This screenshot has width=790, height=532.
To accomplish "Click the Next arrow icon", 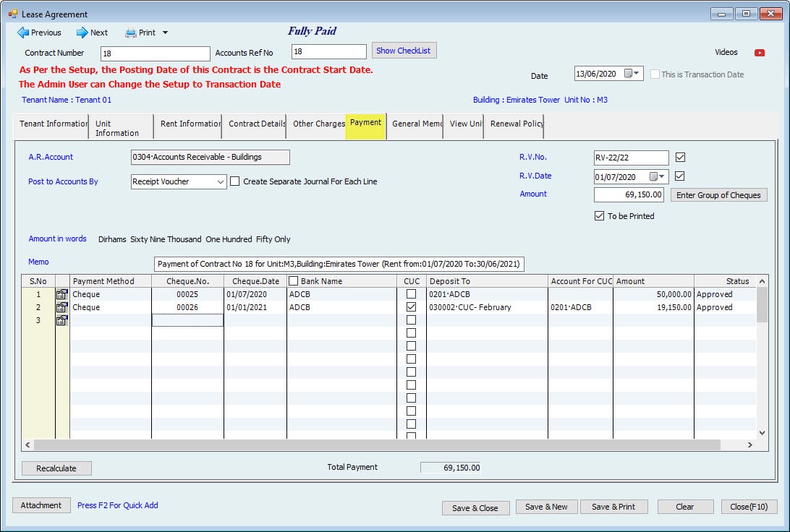I will (x=82, y=33).
